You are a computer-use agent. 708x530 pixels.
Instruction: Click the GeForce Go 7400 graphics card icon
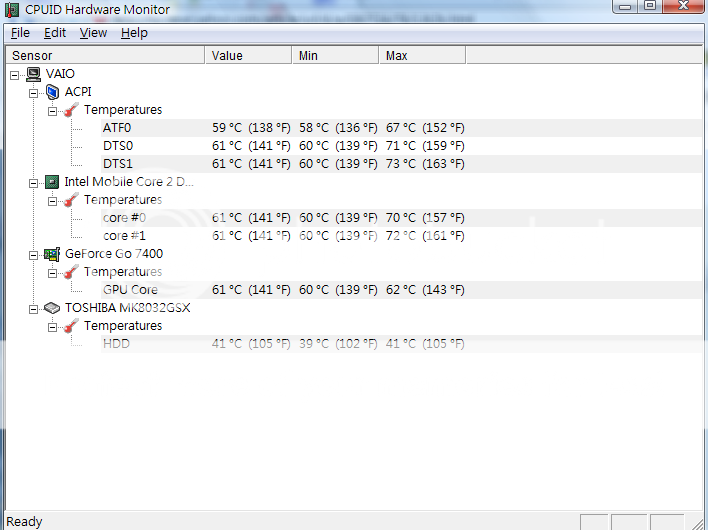[x=52, y=254]
